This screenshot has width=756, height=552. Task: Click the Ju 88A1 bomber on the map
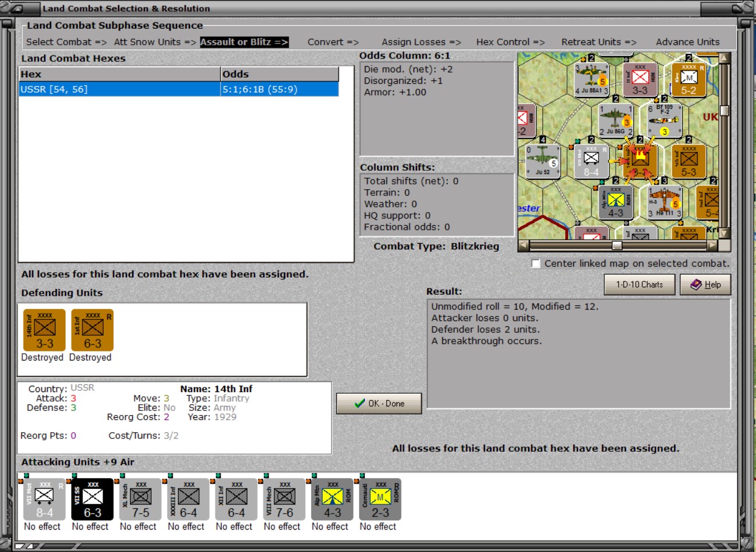pyautogui.click(x=591, y=80)
